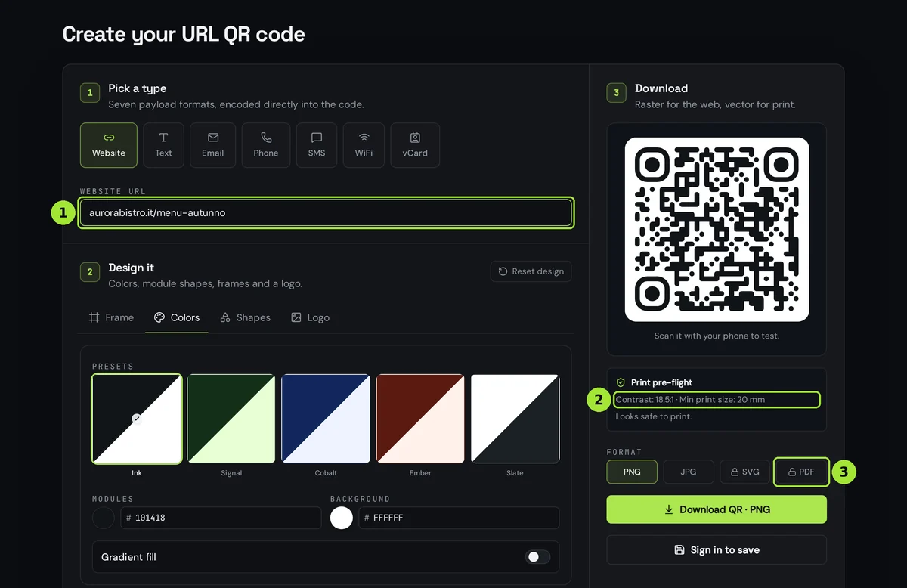The image size is (907, 588).
Task: Select the Website payload type
Action: pyautogui.click(x=109, y=145)
